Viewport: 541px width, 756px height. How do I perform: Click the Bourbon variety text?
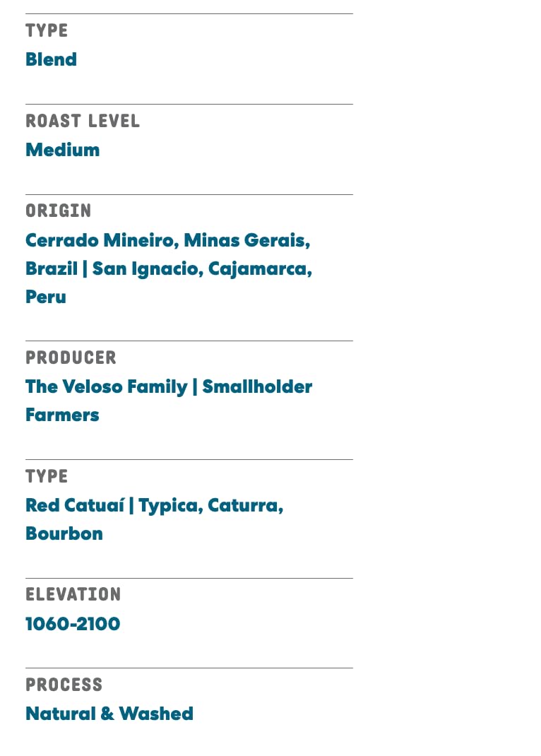(x=64, y=533)
